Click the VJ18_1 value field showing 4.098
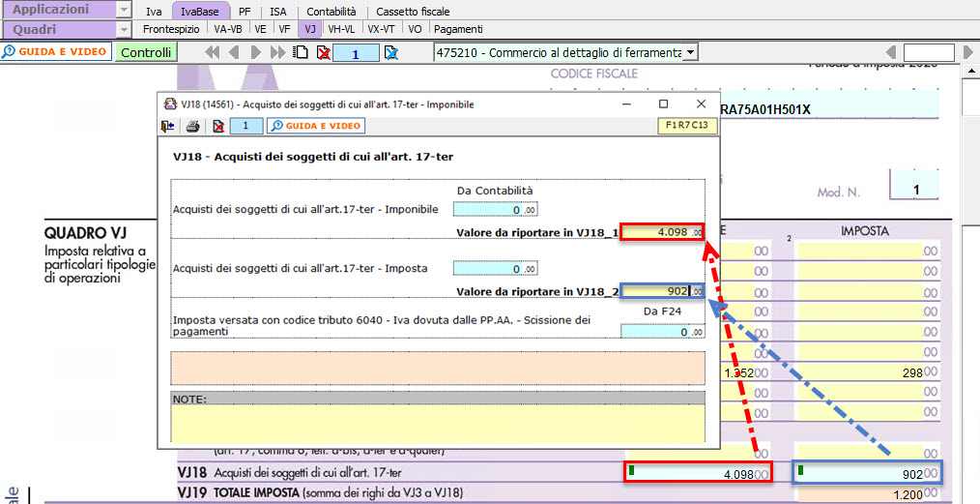The height and width of the screenshot is (504, 980). pyautogui.click(x=662, y=232)
